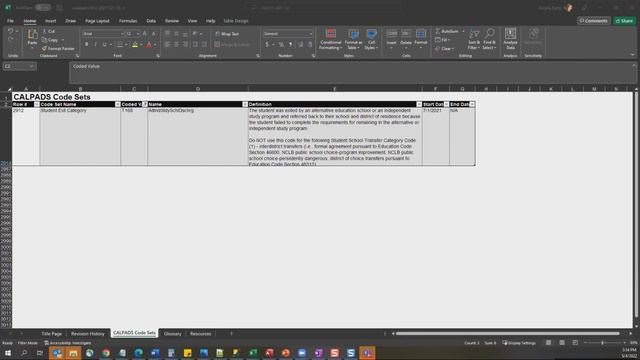Open the File menu
Image resolution: width=640 pixels, height=360 pixels.
[x=10, y=21]
